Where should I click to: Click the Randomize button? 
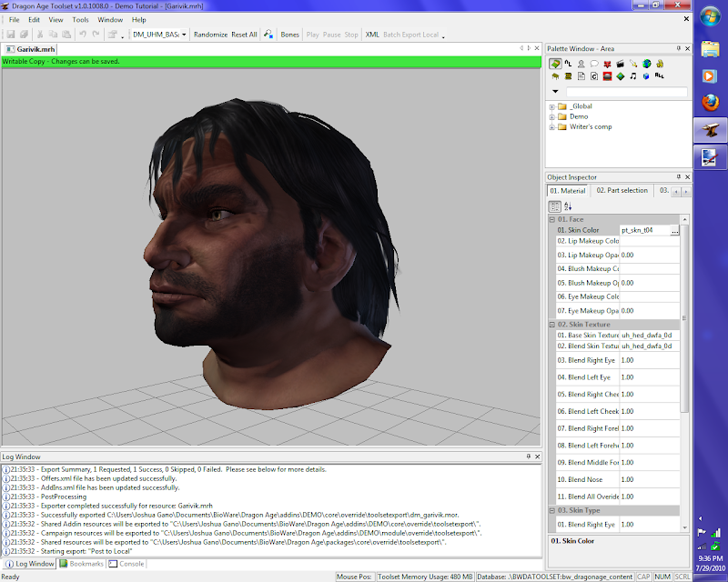coord(210,35)
